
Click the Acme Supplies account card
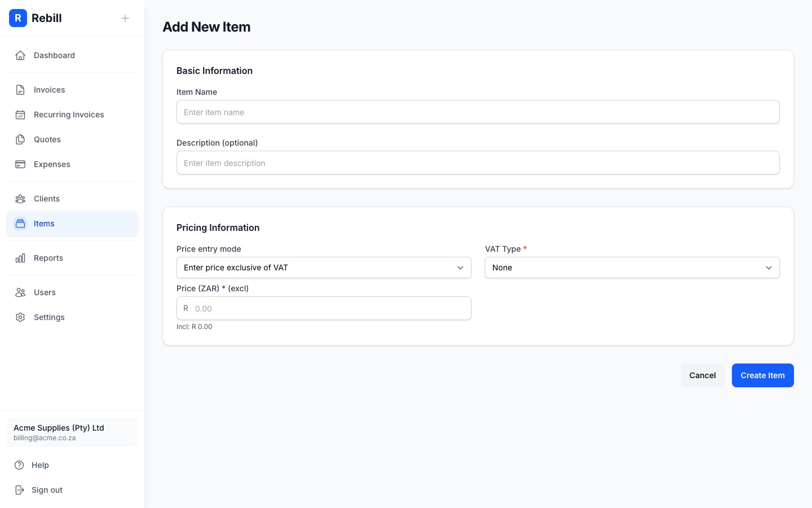click(72, 432)
